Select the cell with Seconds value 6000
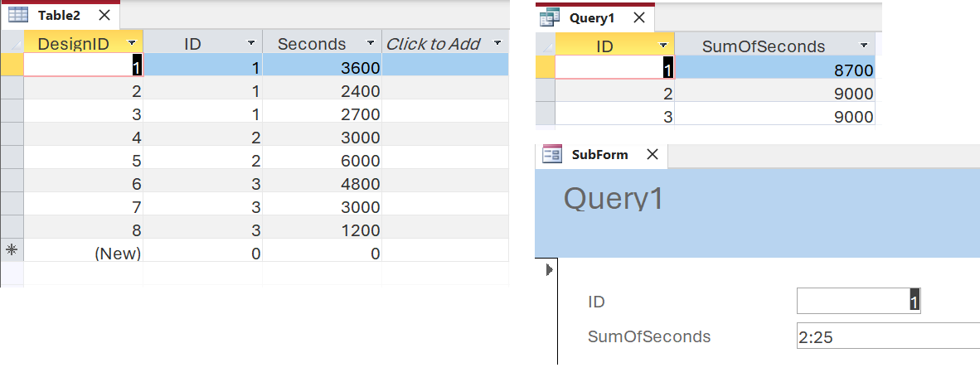 [x=322, y=161]
